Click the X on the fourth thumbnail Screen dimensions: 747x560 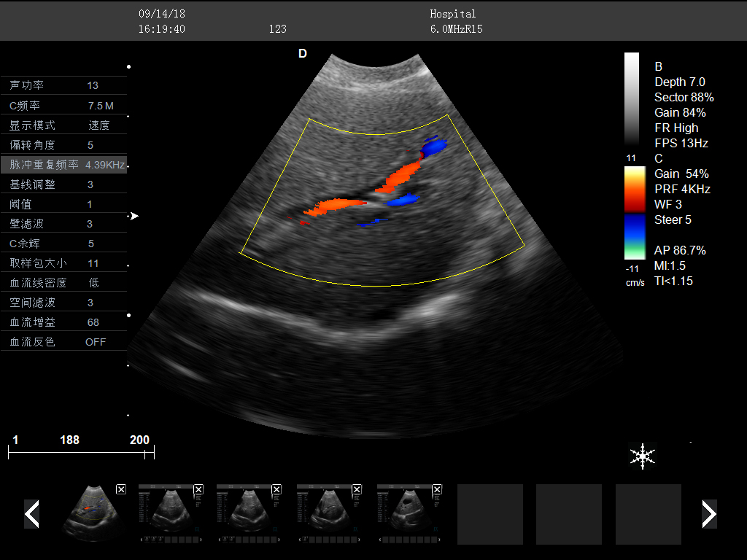tap(357, 489)
